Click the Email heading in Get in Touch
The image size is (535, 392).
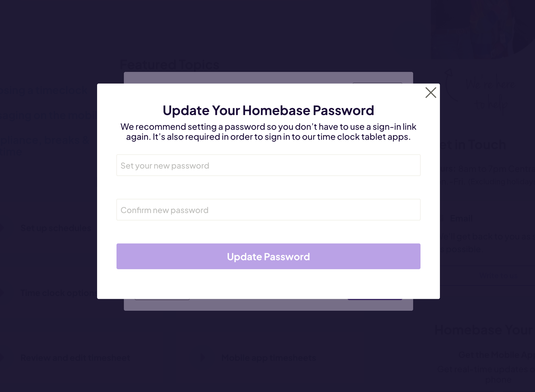point(461,218)
